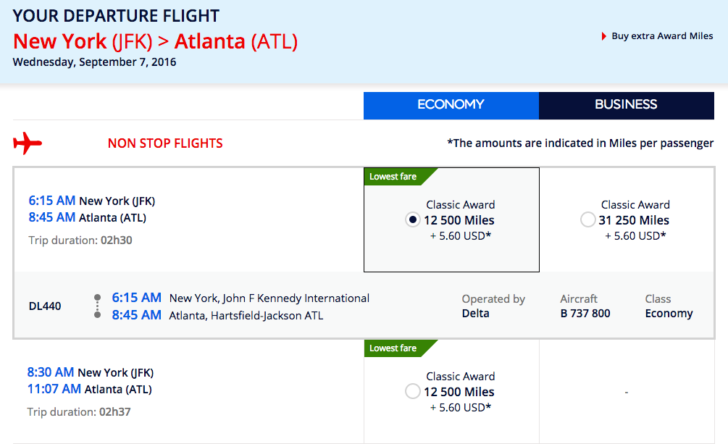Viewport: 728px width, 444px height.
Task: Switch to the ECONOMY tab
Action: point(451,105)
